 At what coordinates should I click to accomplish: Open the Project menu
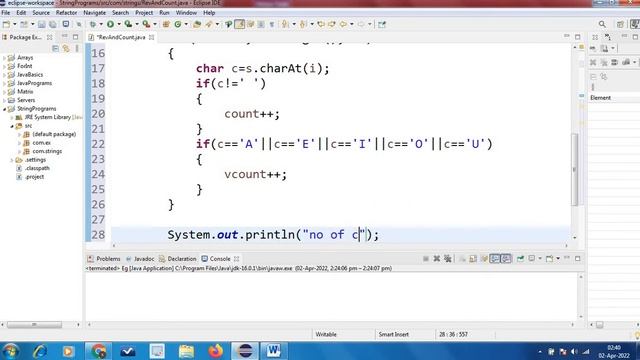pos(144,13)
